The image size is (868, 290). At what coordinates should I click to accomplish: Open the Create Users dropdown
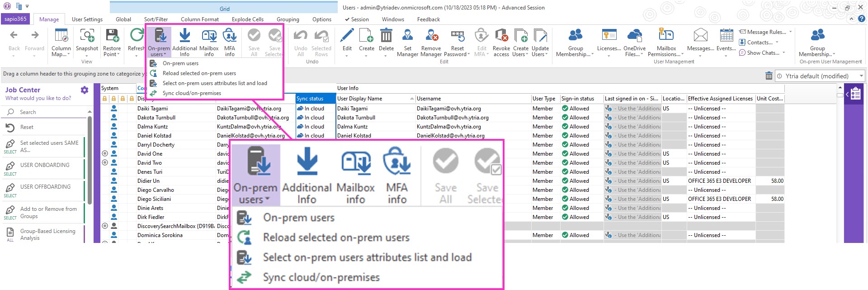click(x=521, y=52)
